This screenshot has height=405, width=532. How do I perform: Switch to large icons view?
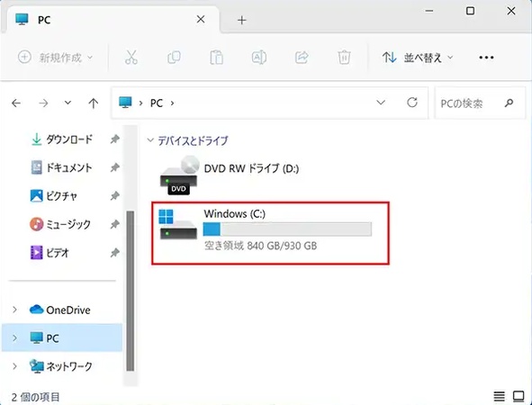518,396
